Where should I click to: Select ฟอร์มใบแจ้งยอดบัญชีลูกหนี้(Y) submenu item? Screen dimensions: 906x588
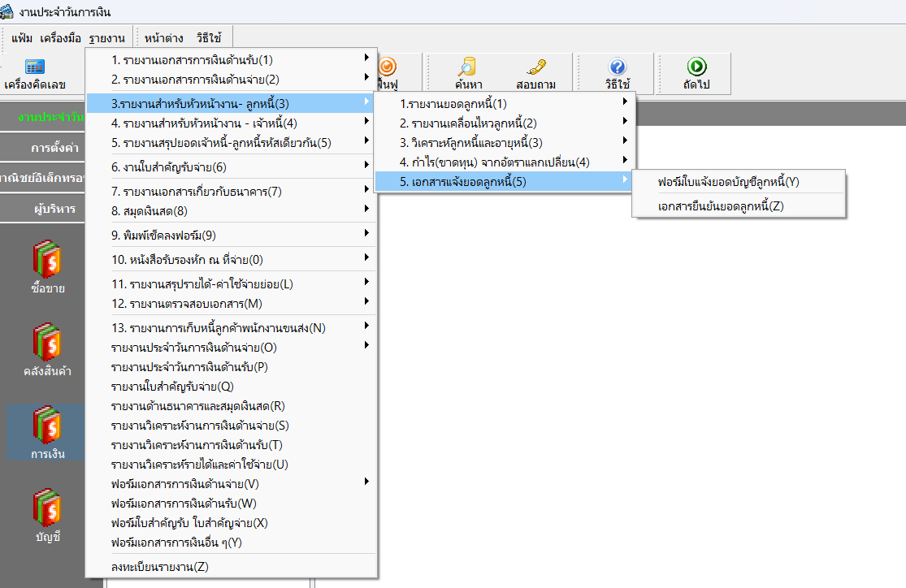click(x=728, y=182)
